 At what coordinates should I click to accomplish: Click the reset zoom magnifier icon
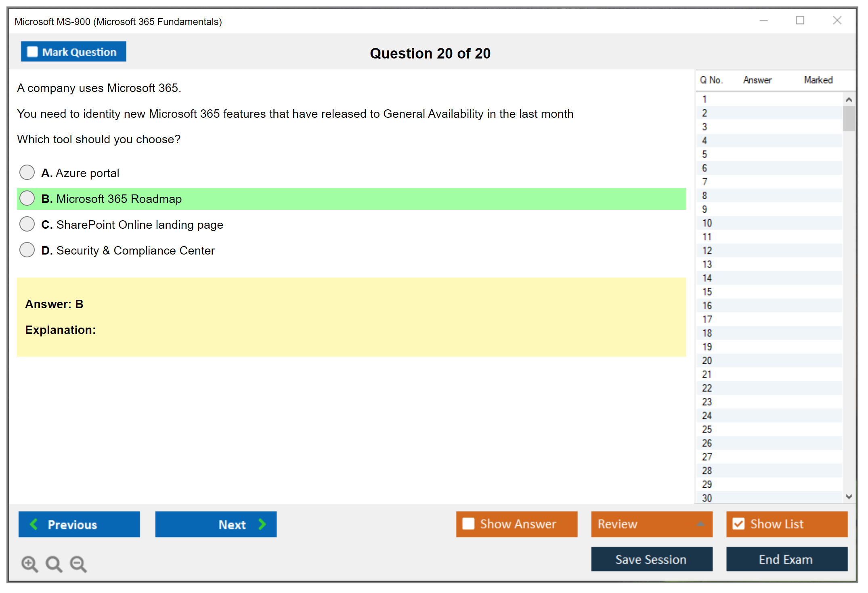pos(54,564)
